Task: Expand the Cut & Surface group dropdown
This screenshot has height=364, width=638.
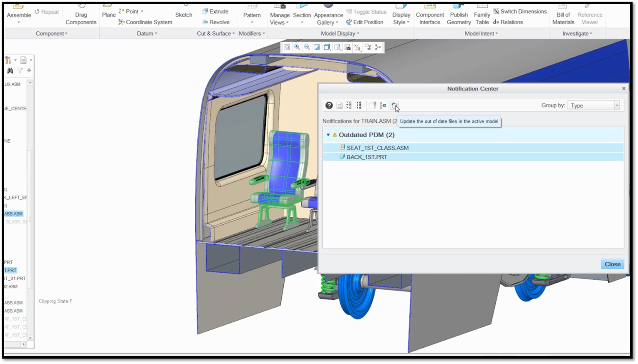Action: click(216, 33)
